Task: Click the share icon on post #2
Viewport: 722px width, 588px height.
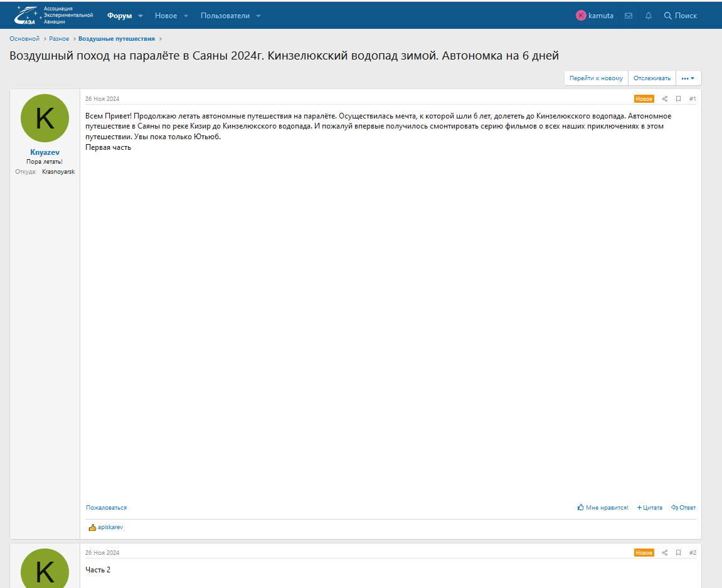Action: 665,553
